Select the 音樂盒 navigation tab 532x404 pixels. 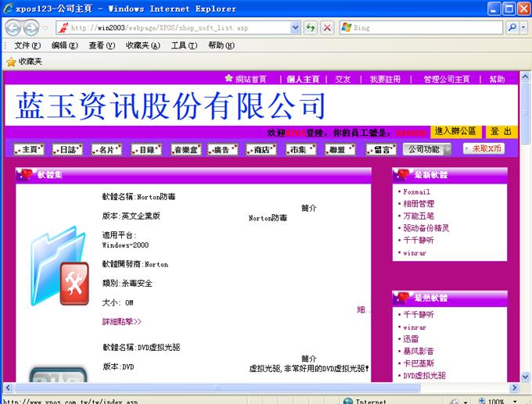point(186,149)
